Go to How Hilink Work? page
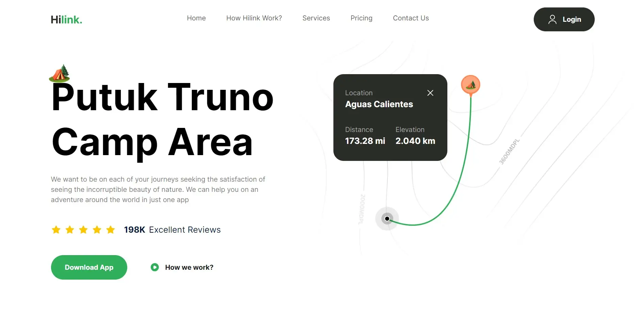 pyautogui.click(x=254, y=18)
